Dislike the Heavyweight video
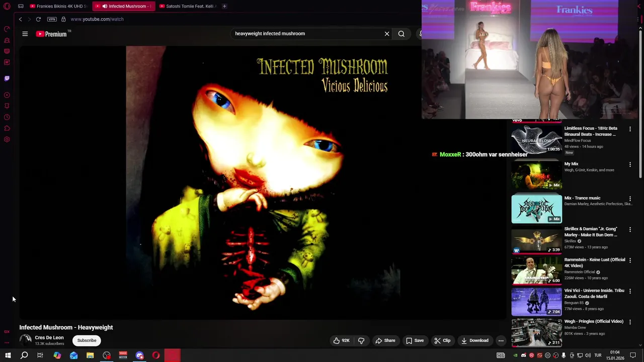Image resolution: width=644 pixels, height=362 pixels. point(361,340)
